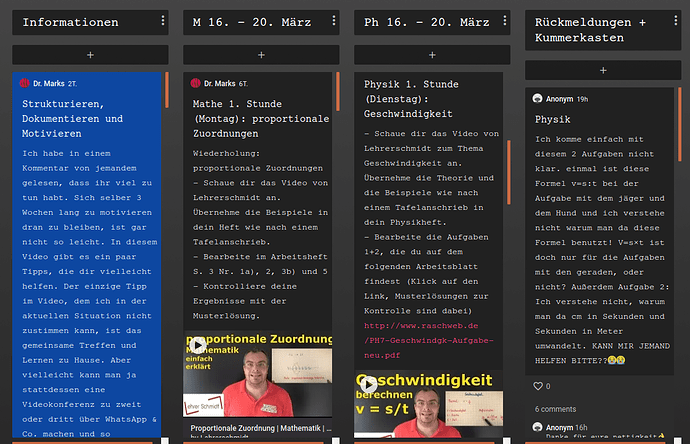Click the Dr. Marks author name on Mathe post
Viewport: 690px width, 444px height.
[x=220, y=83]
